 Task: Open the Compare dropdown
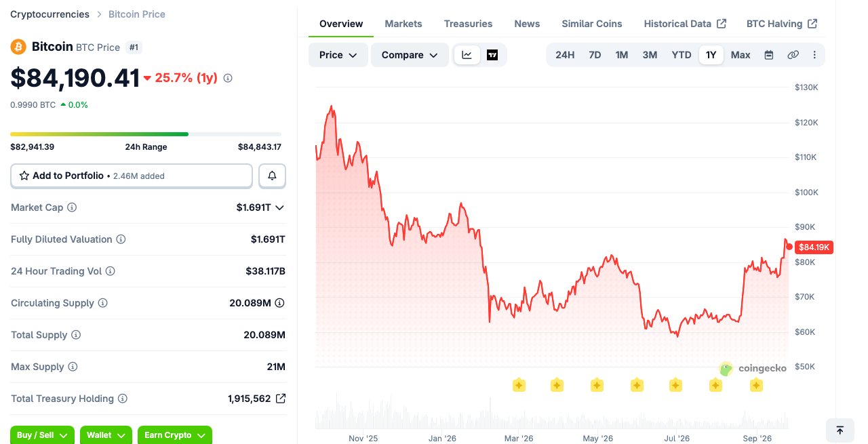(410, 55)
